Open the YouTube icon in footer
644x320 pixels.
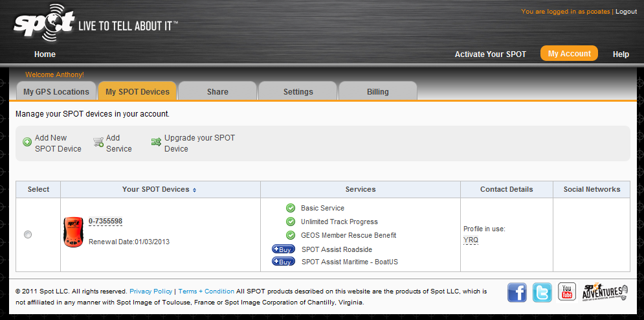point(567,292)
